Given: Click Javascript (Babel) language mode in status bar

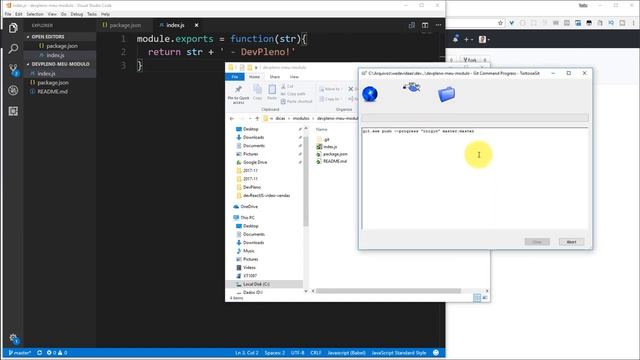Looking at the screenshot, I should tap(346, 353).
